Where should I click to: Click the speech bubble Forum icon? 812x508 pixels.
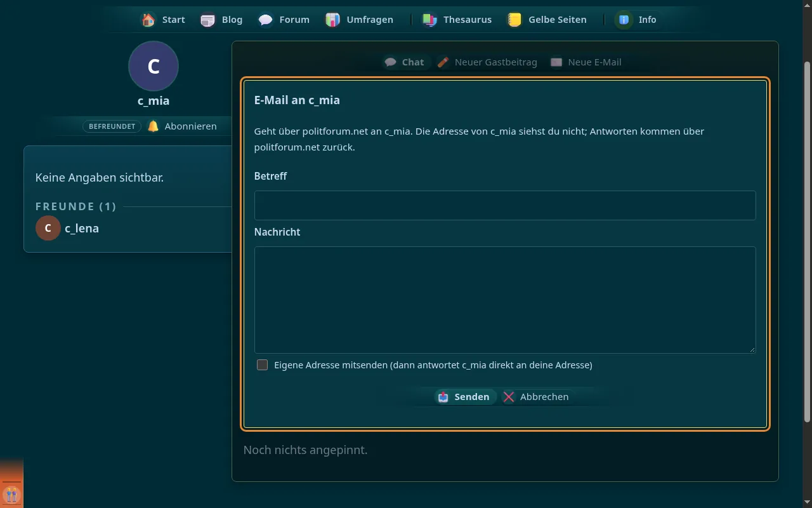click(x=266, y=20)
